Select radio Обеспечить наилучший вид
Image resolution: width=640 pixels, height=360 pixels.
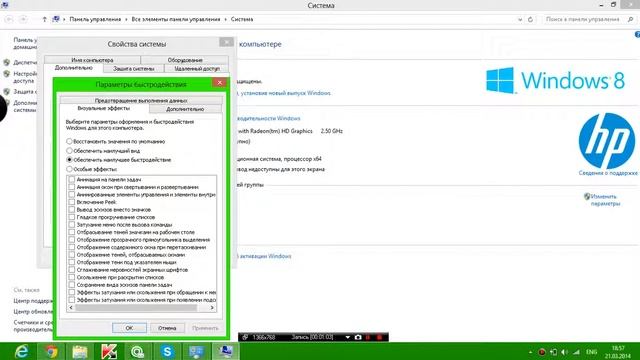[69, 151]
